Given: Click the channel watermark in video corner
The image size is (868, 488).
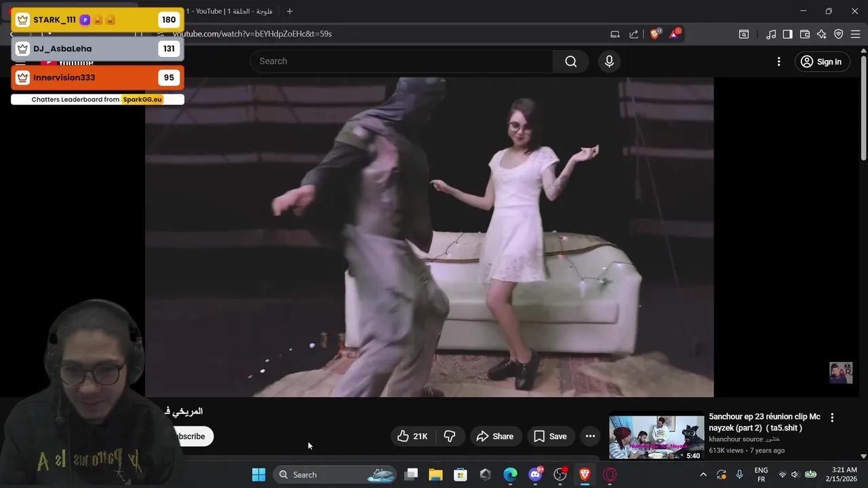Looking at the screenshot, I should [x=841, y=373].
